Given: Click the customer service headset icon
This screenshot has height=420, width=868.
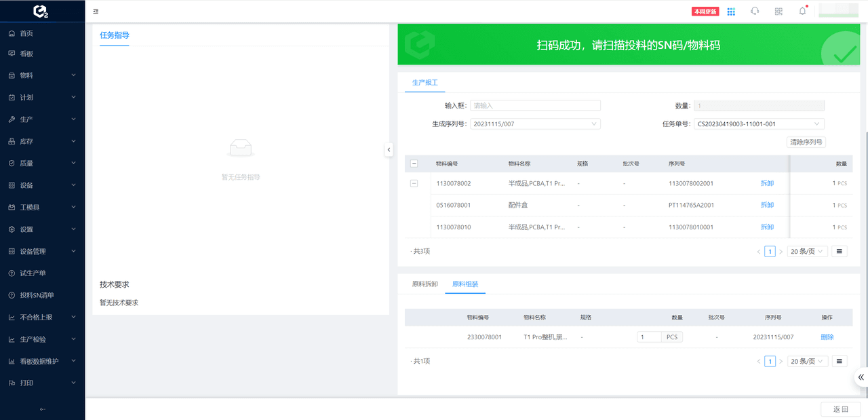Looking at the screenshot, I should (755, 11).
